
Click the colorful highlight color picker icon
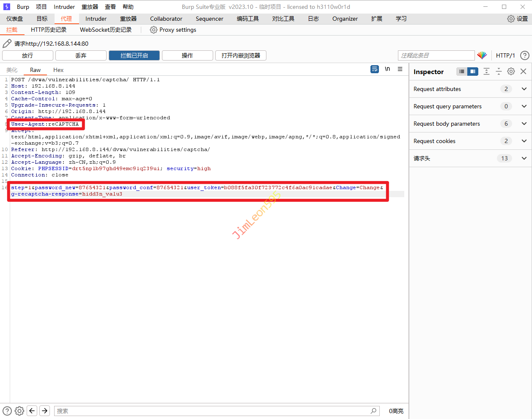(x=482, y=55)
